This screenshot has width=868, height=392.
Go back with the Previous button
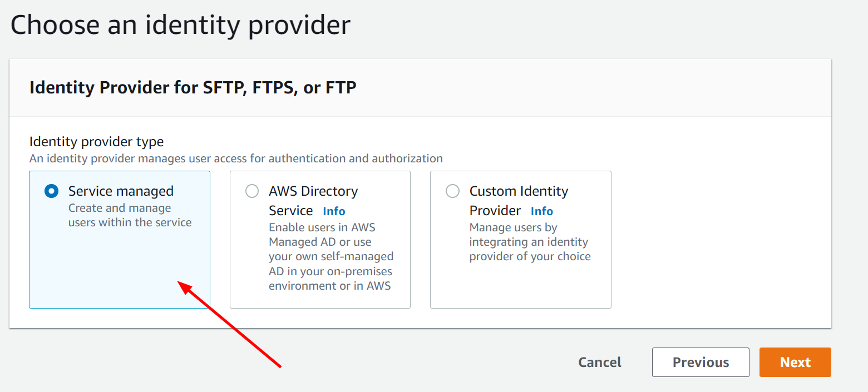(701, 363)
